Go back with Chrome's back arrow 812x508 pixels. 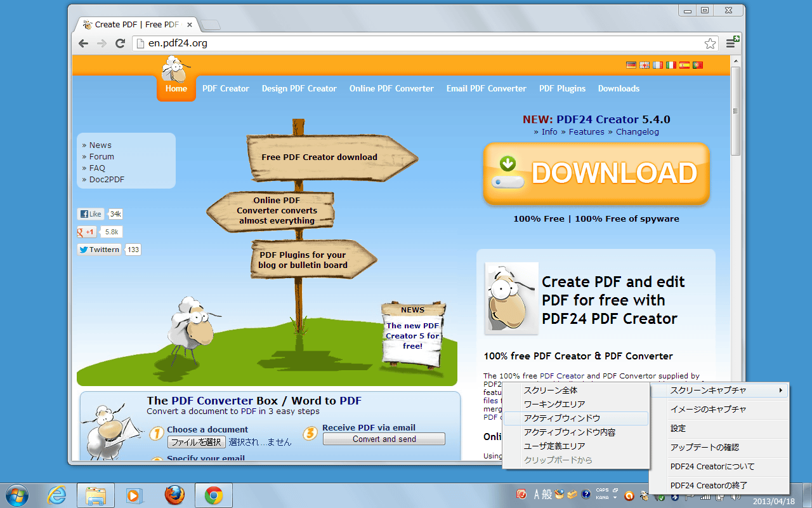coord(83,43)
